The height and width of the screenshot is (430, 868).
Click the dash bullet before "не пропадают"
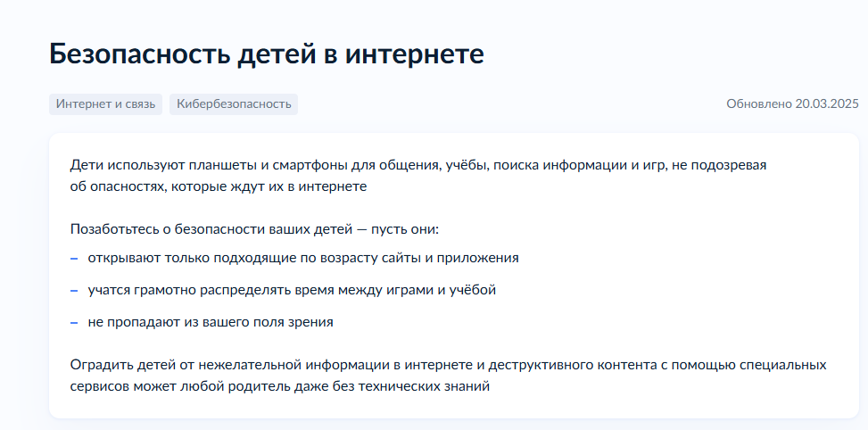pos(74,322)
